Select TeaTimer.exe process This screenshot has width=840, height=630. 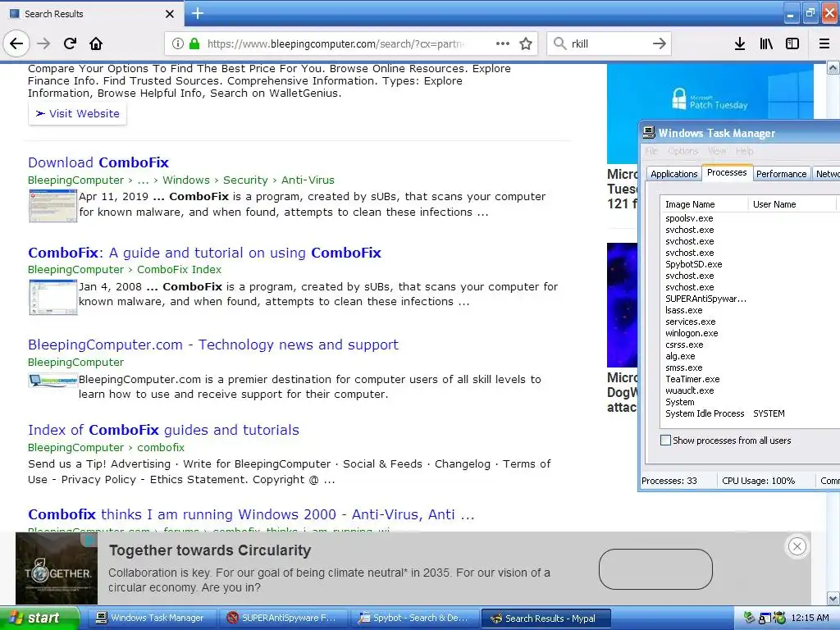pos(692,379)
